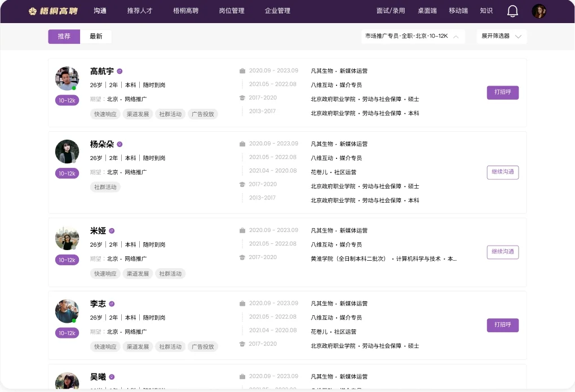Click 继续沟通 button for 杨朵朵
This screenshot has height=392, width=575.
(x=502, y=172)
